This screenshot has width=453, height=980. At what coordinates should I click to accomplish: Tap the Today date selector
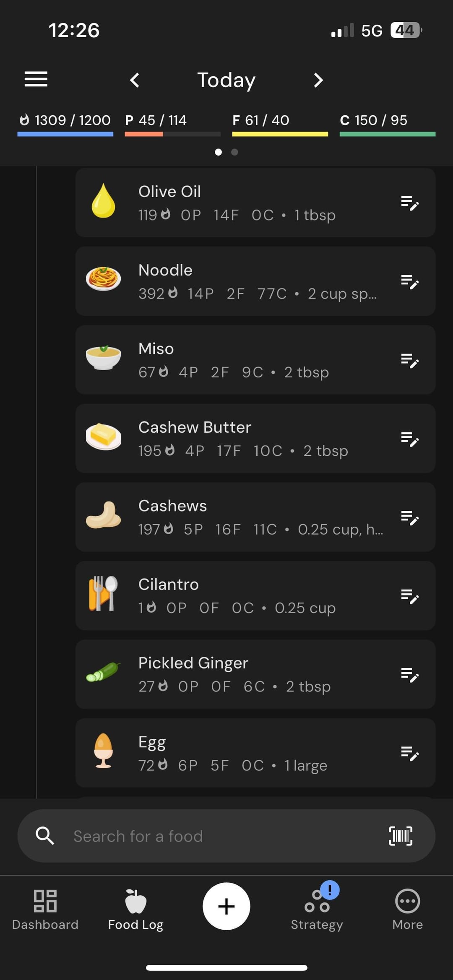tap(226, 80)
